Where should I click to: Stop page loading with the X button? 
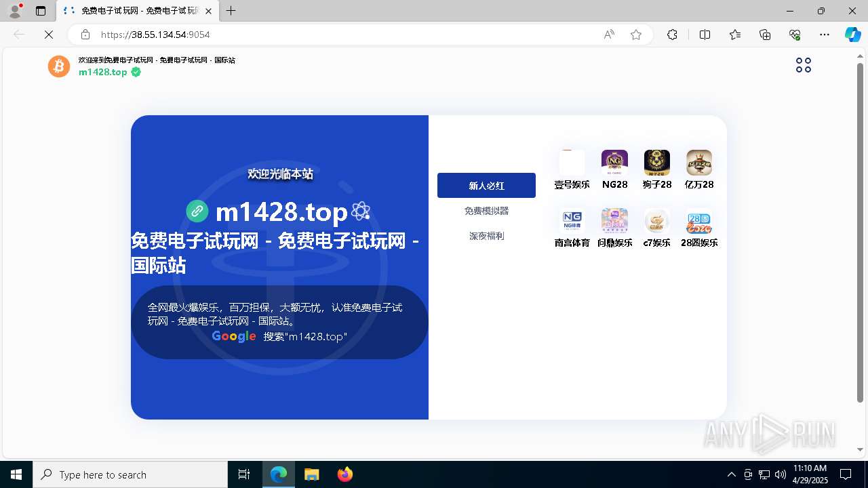point(49,35)
